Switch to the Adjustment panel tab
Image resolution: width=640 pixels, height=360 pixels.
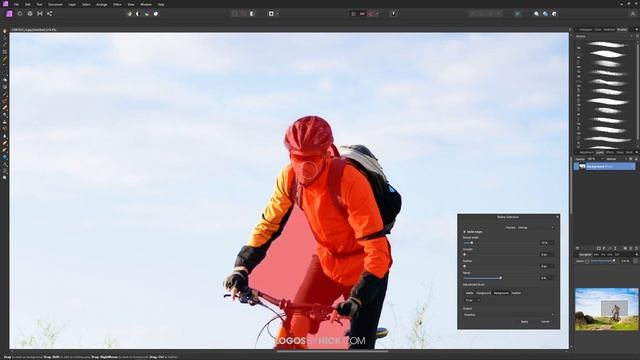click(x=586, y=153)
